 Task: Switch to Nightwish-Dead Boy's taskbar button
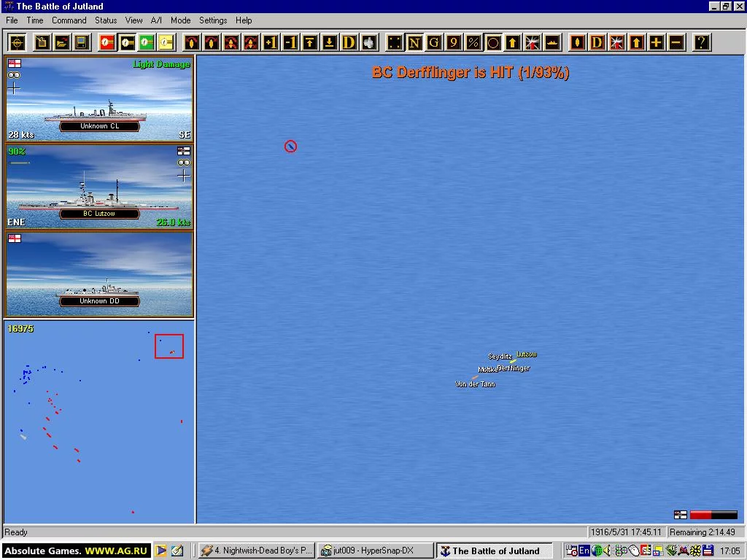click(x=256, y=551)
